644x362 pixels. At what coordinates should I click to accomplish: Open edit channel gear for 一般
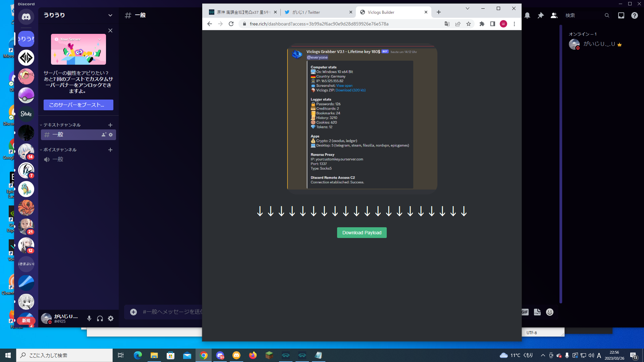(111, 135)
